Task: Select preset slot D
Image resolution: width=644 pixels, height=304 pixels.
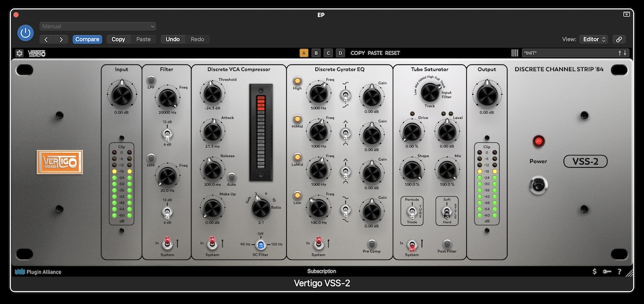Action: pyautogui.click(x=340, y=53)
